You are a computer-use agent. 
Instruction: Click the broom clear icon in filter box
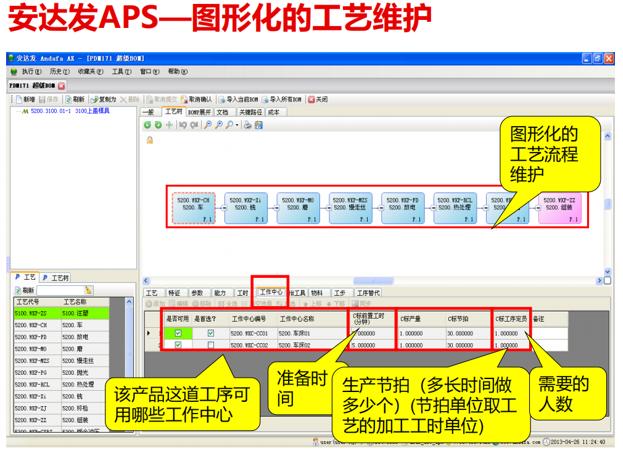(88, 290)
